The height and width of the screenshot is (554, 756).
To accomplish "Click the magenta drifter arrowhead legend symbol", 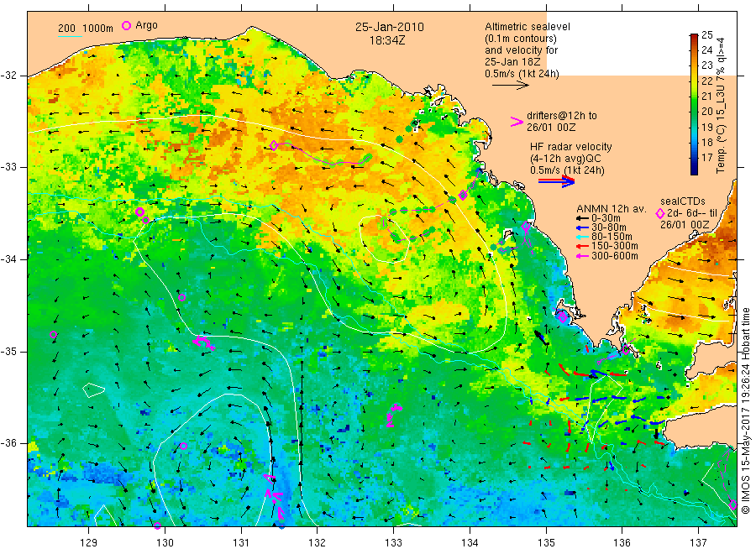I will click(x=517, y=122).
